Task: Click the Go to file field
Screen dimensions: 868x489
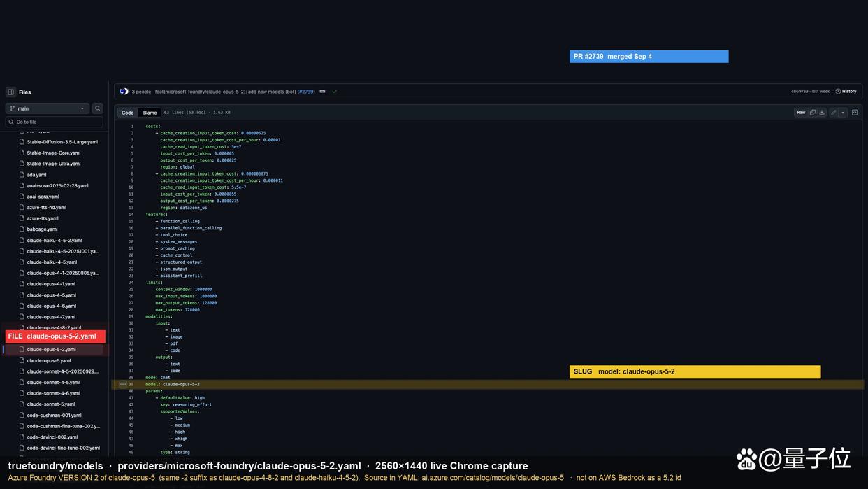Action: point(55,122)
